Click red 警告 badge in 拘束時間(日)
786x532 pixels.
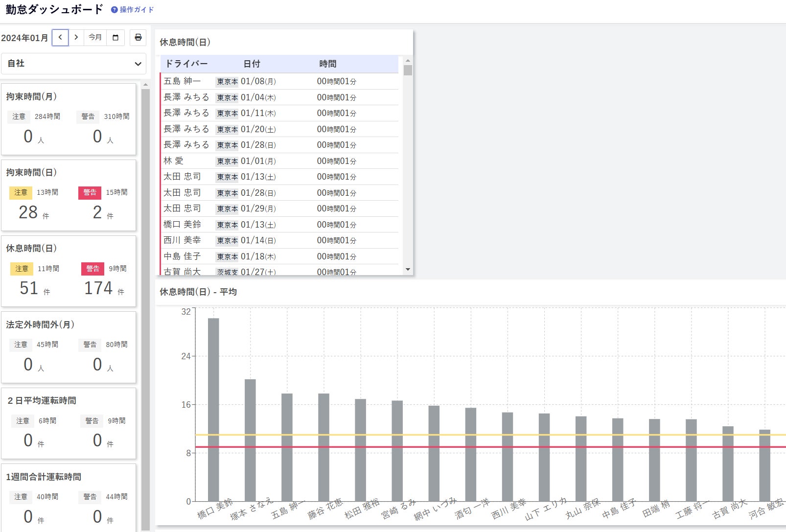pyautogui.click(x=90, y=192)
